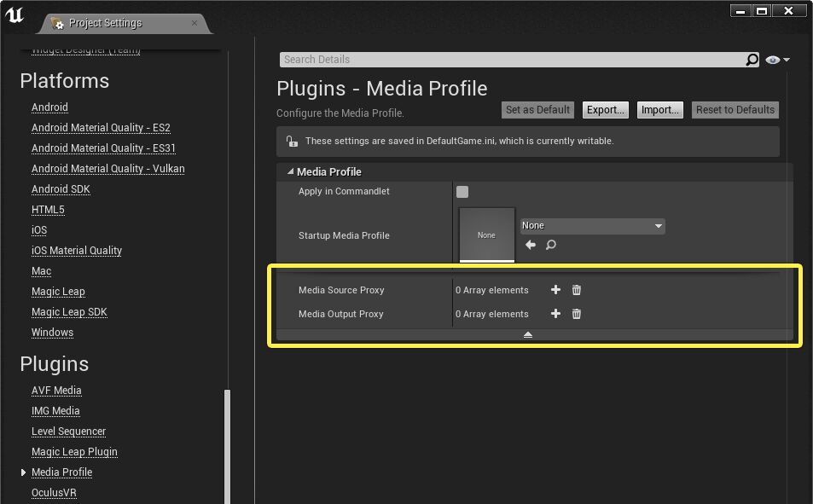
Task: Open the Android SDK settings page
Action: 61,188
